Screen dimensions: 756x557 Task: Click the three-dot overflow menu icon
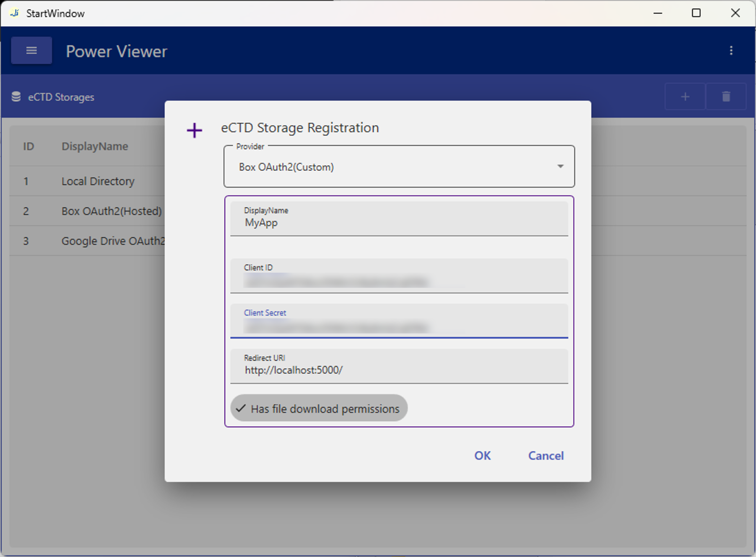(731, 50)
